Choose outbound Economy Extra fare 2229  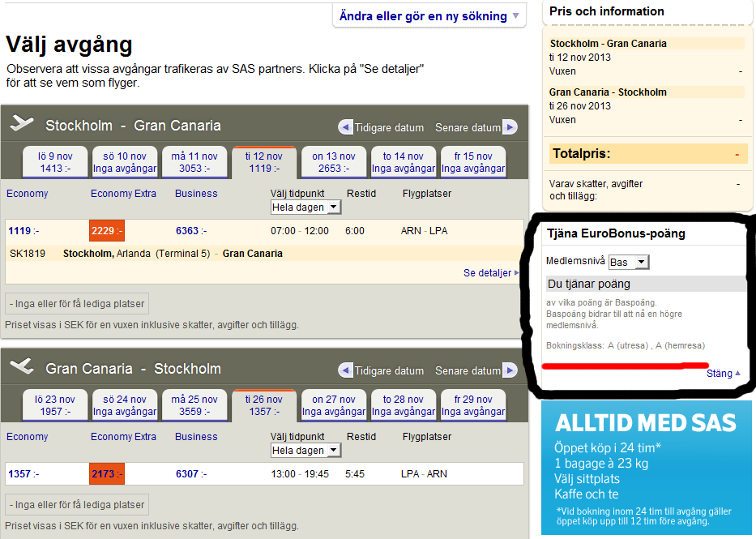(x=105, y=231)
